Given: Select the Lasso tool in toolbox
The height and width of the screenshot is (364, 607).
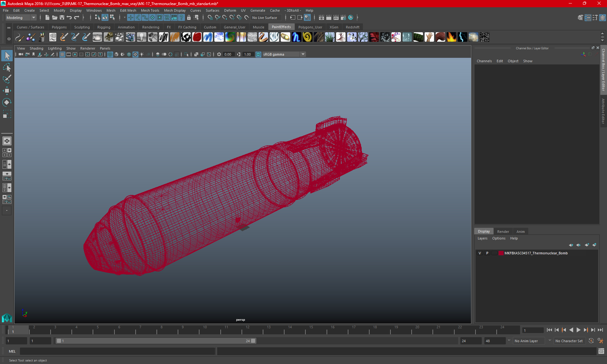Looking at the screenshot, I should pos(7,68).
